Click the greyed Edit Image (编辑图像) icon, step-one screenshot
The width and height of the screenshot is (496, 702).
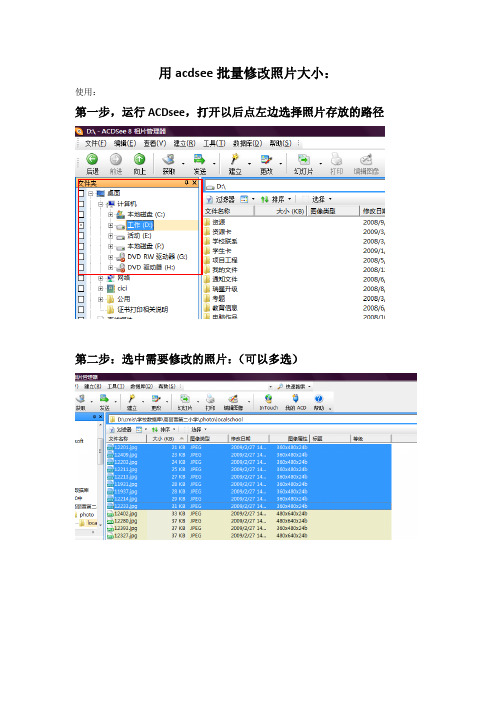[x=366, y=159]
